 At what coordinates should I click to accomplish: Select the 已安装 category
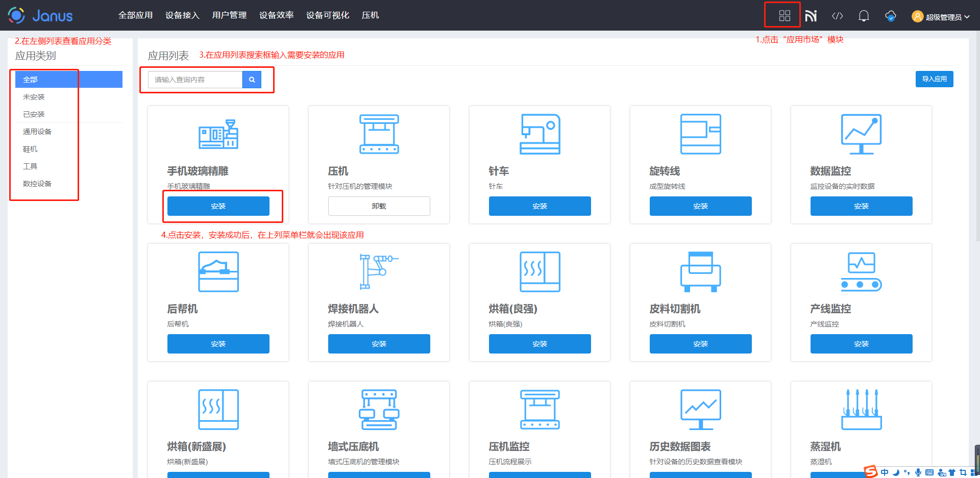69,114
